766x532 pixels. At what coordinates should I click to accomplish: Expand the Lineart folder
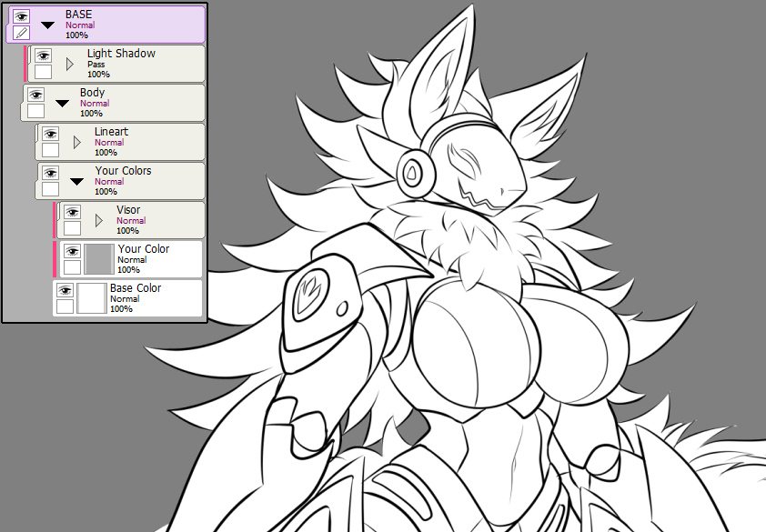76,142
